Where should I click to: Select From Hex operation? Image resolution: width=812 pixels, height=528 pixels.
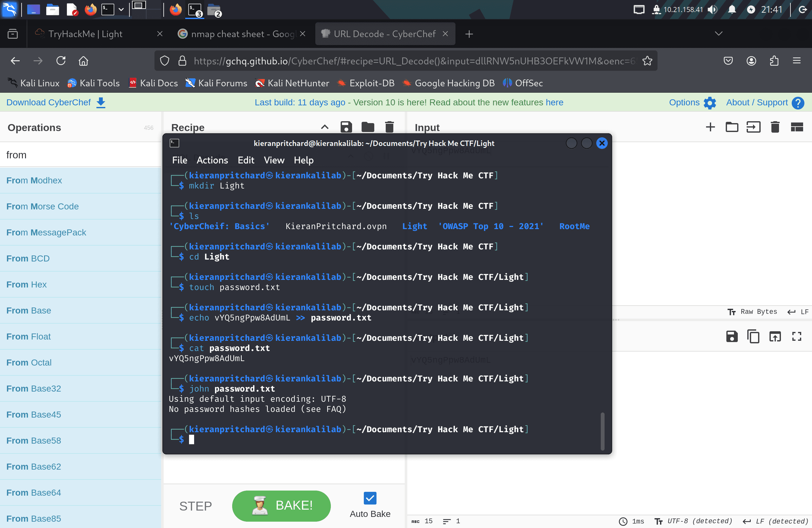pos(81,284)
